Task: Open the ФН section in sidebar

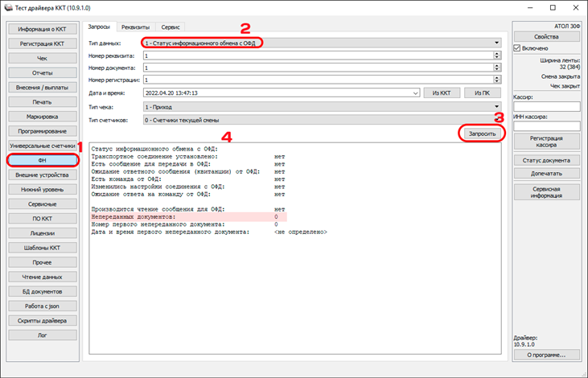Action: [43, 160]
